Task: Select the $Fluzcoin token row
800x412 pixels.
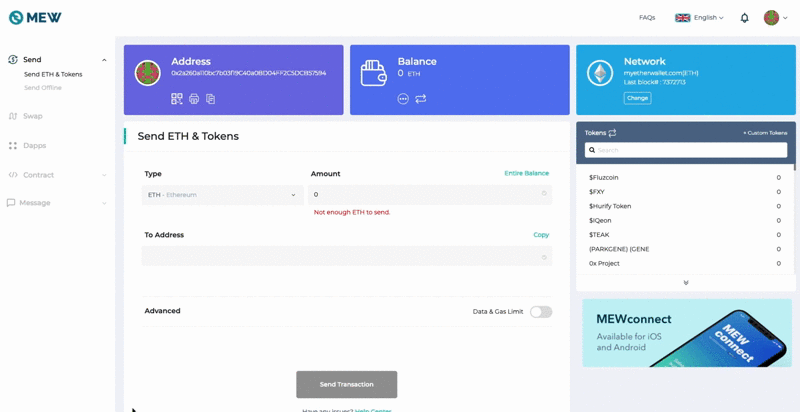Action: coord(685,177)
